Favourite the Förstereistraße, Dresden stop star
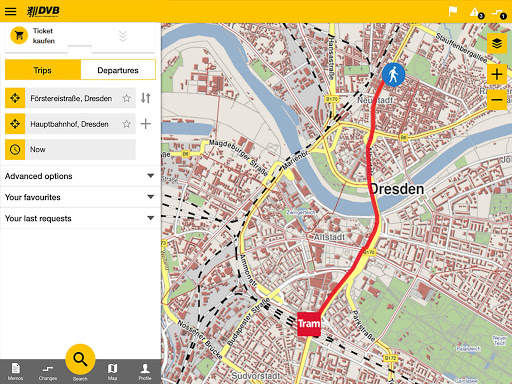The width and height of the screenshot is (512, 384). click(127, 98)
